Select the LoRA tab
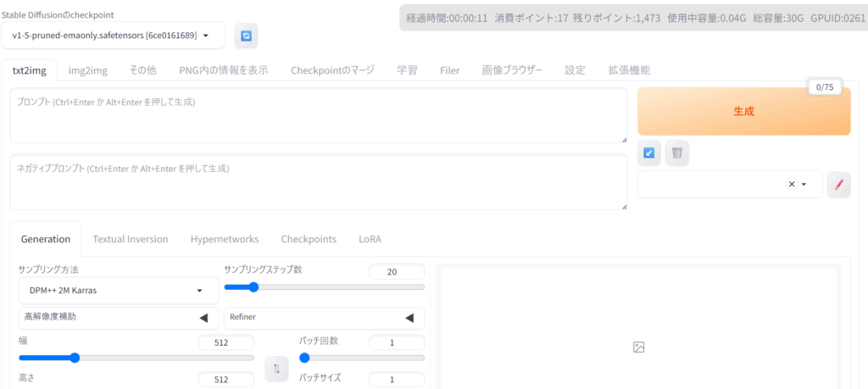Screen dimensions: 868x389 (x=370, y=239)
